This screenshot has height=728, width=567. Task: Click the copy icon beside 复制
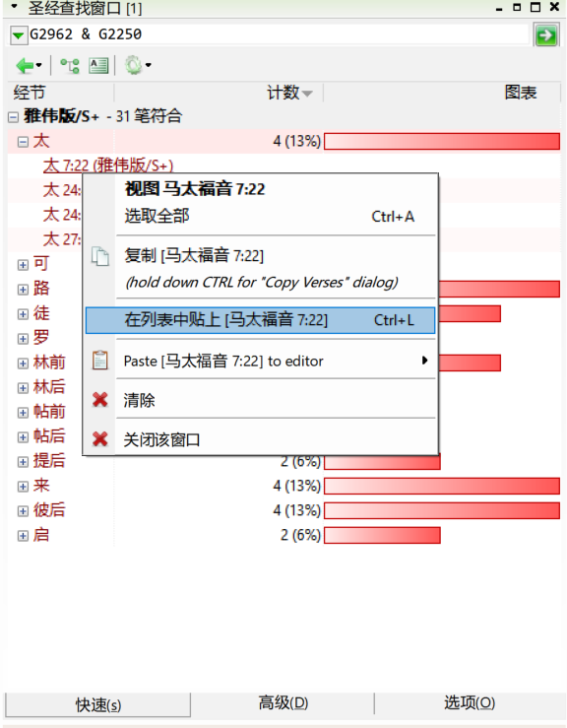click(x=99, y=256)
